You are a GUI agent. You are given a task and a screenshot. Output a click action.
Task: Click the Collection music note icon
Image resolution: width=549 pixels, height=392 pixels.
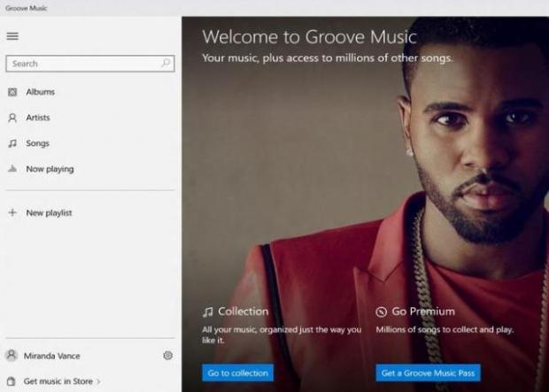(207, 311)
